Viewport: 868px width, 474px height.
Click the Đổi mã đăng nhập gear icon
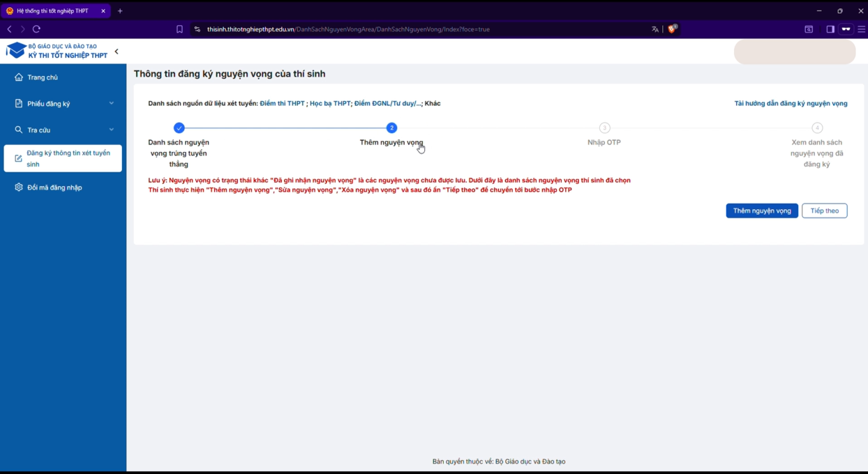pyautogui.click(x=19, y=188)
